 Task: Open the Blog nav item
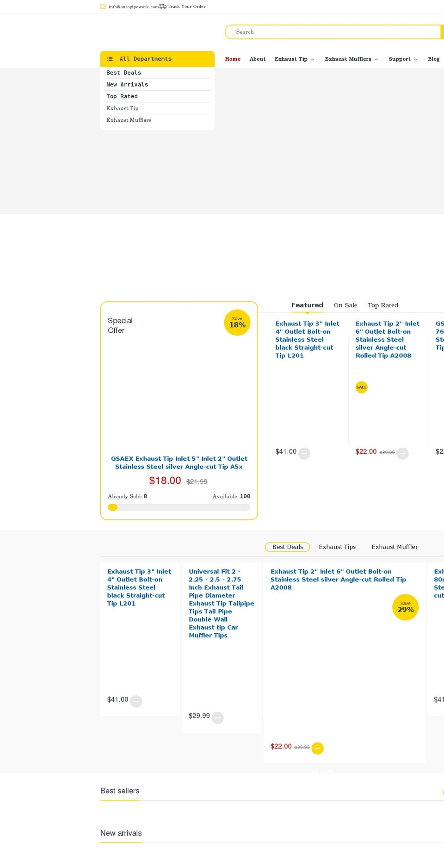[434, 59]
